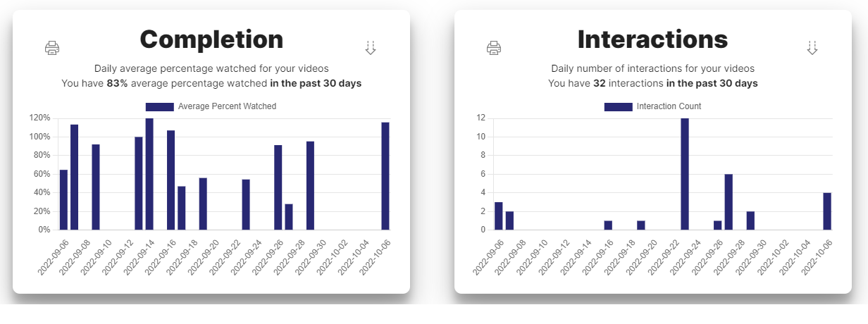
Task: Download the Interactions chart data
Action: pyautogui.click(x=812, y=48)
